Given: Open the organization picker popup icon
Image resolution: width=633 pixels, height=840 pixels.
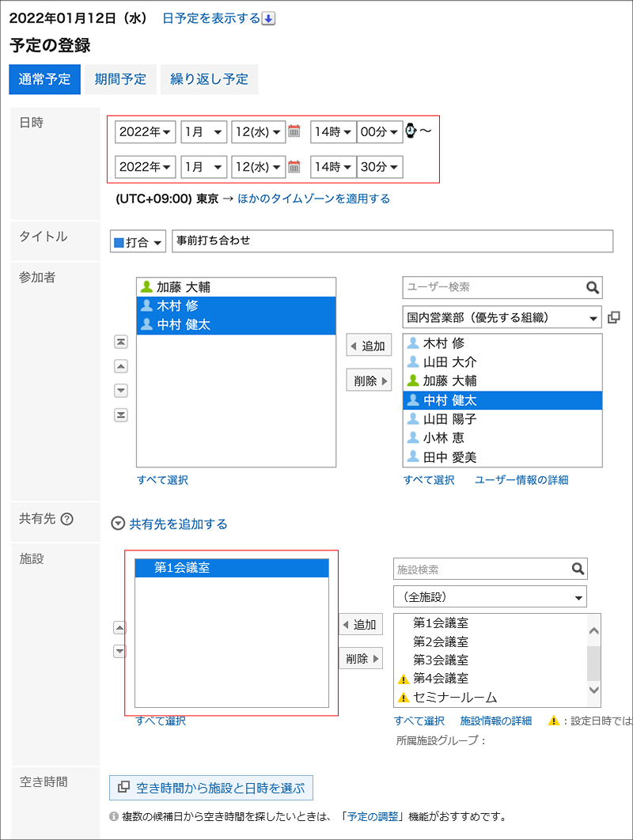Looking at the screenshot, I should (613, 318).
